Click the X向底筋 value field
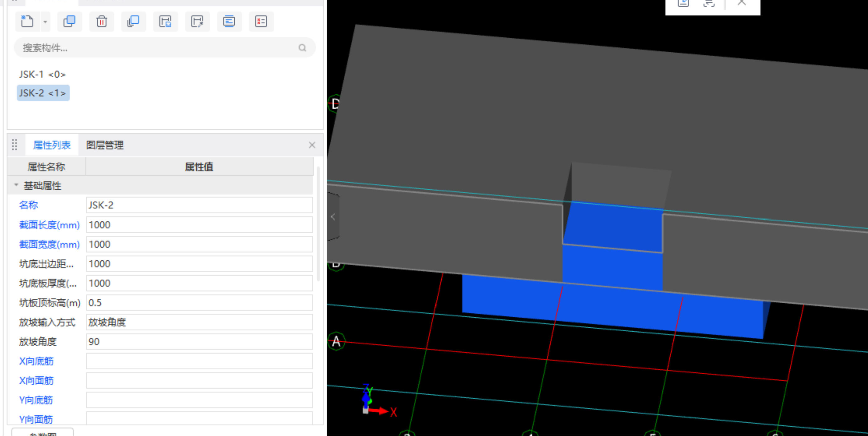Image resolution: width=868 pixels, height=436 pixels. coord(199,361)
